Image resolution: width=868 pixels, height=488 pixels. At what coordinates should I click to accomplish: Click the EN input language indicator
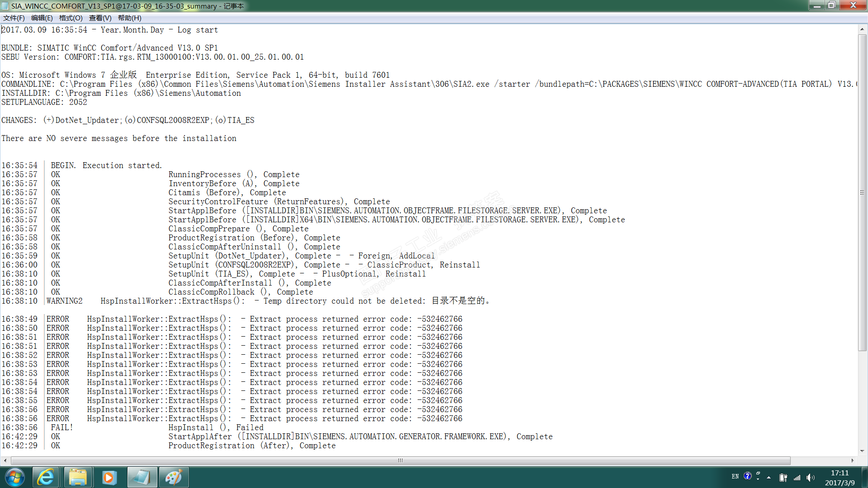point(735,476)
